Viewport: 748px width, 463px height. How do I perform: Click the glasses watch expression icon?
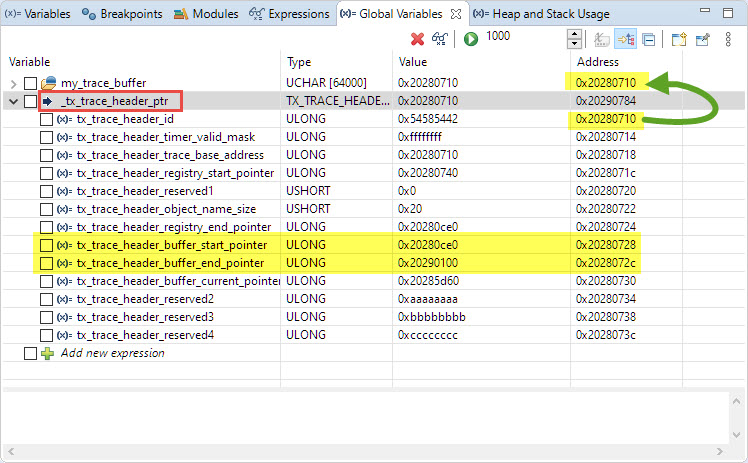coord(439,39)
